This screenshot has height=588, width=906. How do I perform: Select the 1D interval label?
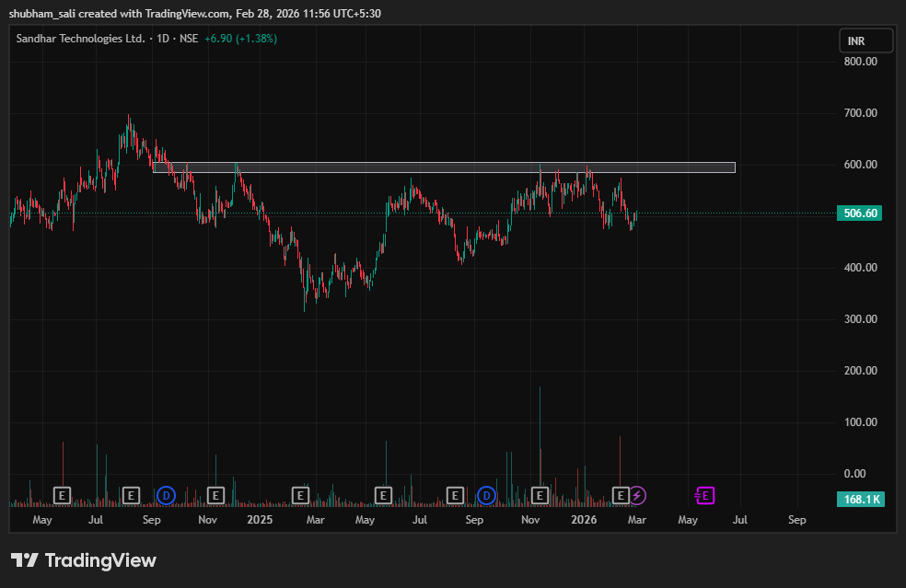click(163, 39)
